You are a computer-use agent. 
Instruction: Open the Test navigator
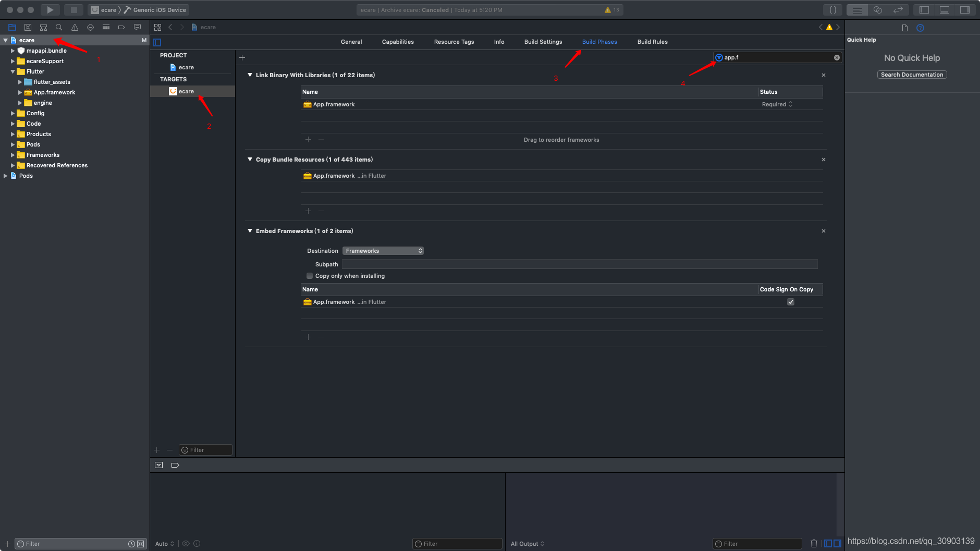click(90, 27)
